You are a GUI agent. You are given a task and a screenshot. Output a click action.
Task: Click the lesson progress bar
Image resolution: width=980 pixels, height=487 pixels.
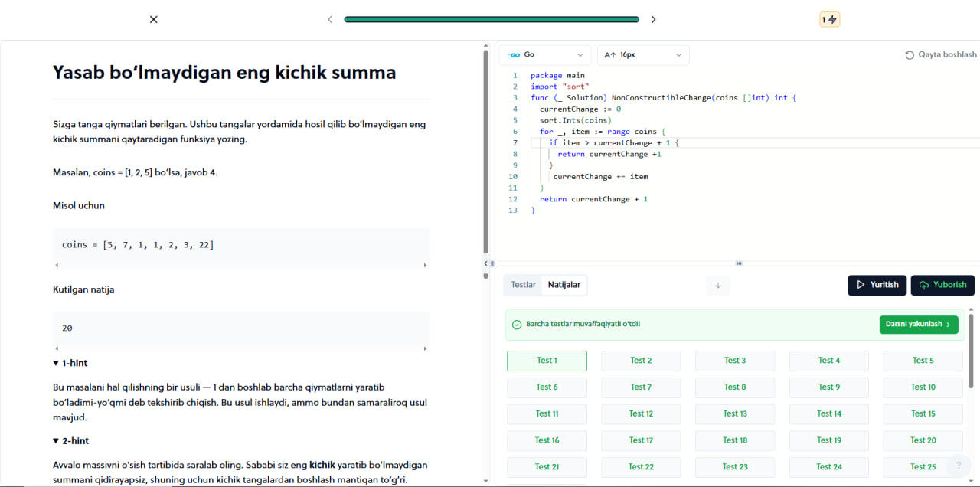coord(492,19)
